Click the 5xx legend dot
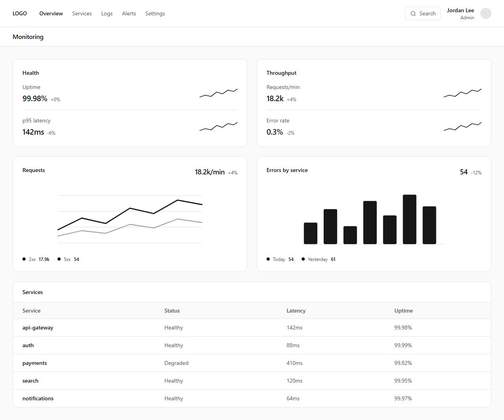504x420 pixels. 59,259
